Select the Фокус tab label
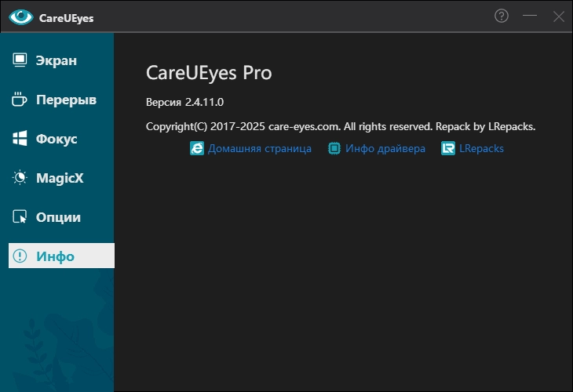The width and height of the screenshot is (573, 392). tap(57, 139)
